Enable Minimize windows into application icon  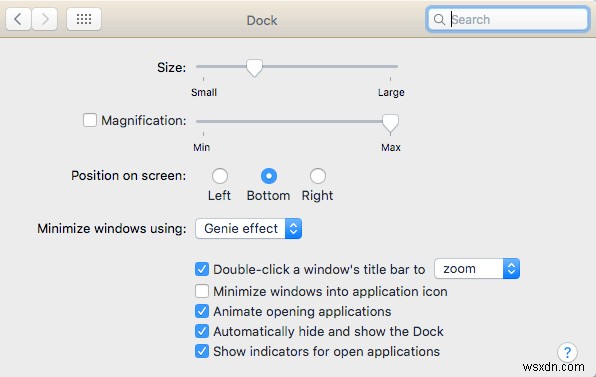(202, 291)
